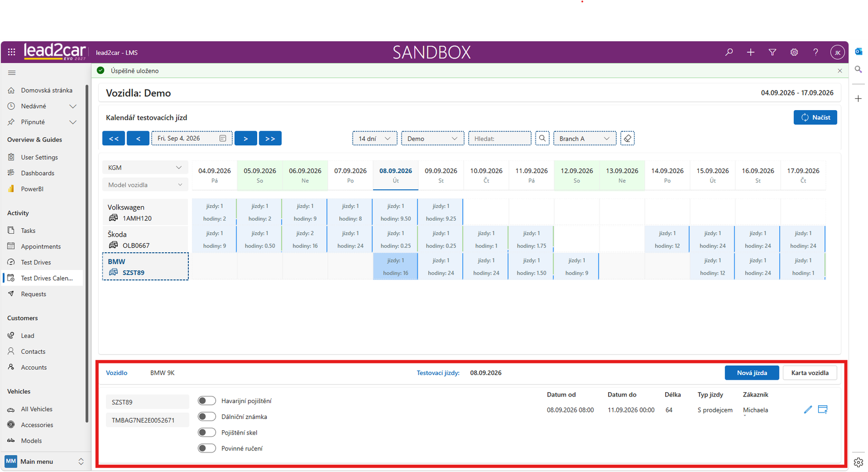Open the settings gear in the header
Screen dimensions: 868x472
click(794, 52)
